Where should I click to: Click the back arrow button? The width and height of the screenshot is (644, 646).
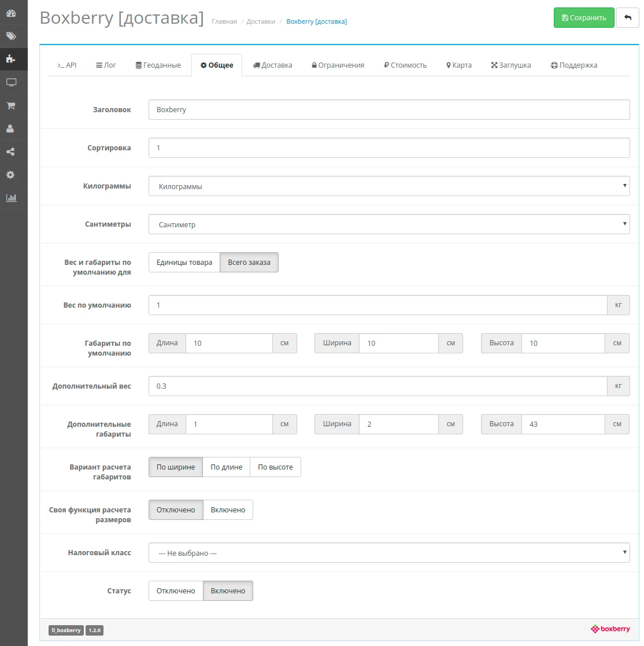(628, 18)
